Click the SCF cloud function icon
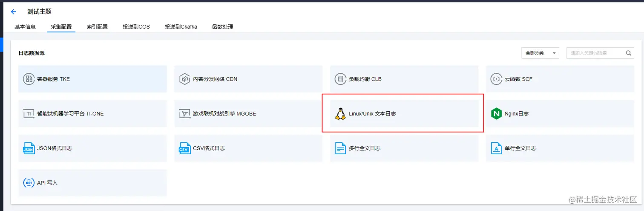This screenshot has width=644, height=211. pyautogui.click(x=496, y=79)
